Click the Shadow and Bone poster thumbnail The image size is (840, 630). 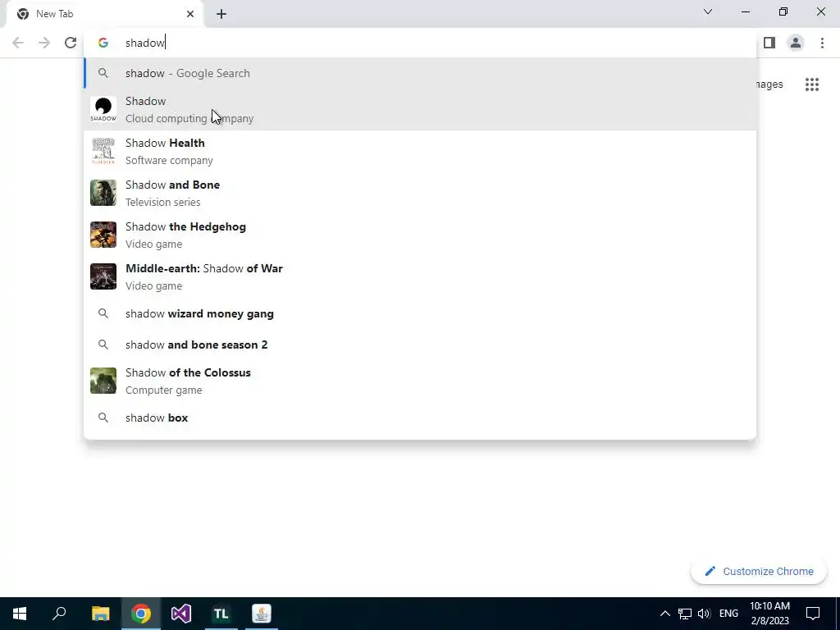pos(103,193)
